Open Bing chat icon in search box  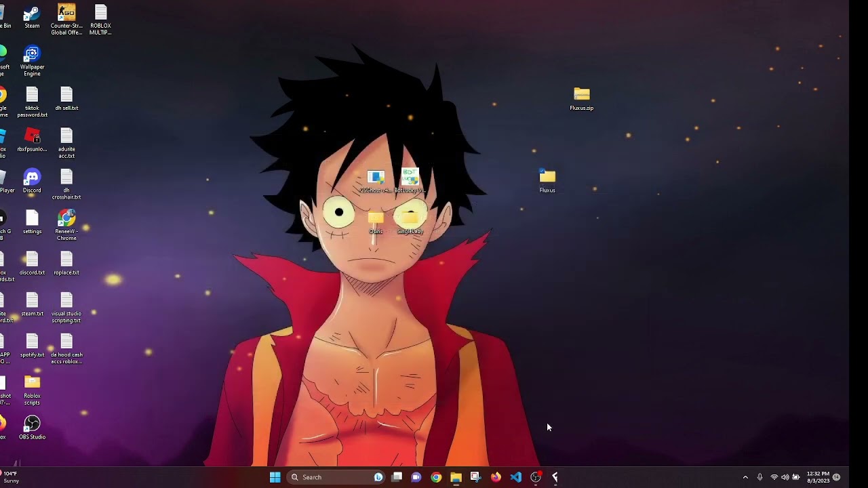(378, 477)
